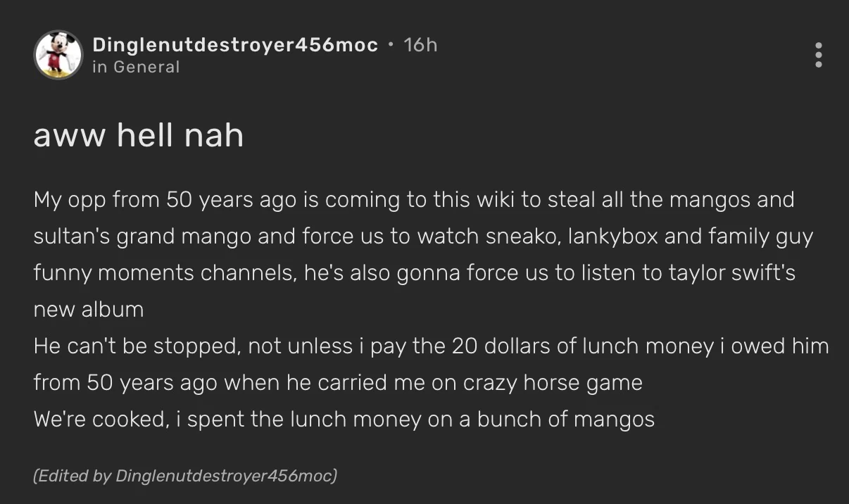Click the "Edited by Dinglenutdestroyer456moc" note
The height and width of the screenshot is (504, 849).
coord(185,476)
